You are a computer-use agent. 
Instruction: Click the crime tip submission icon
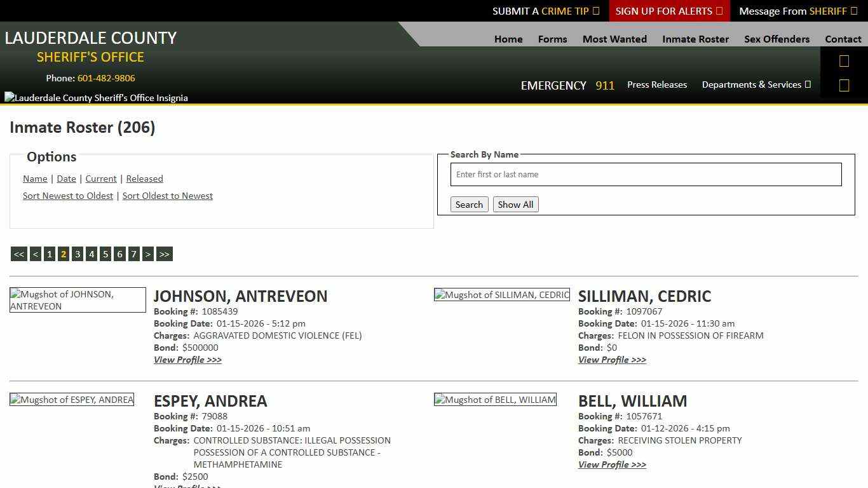click(595, 11)
